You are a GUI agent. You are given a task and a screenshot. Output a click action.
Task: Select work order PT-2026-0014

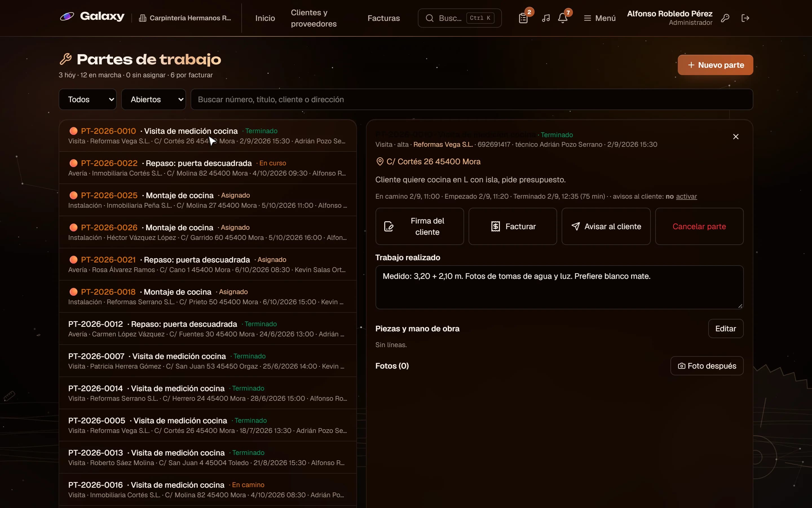208,393
